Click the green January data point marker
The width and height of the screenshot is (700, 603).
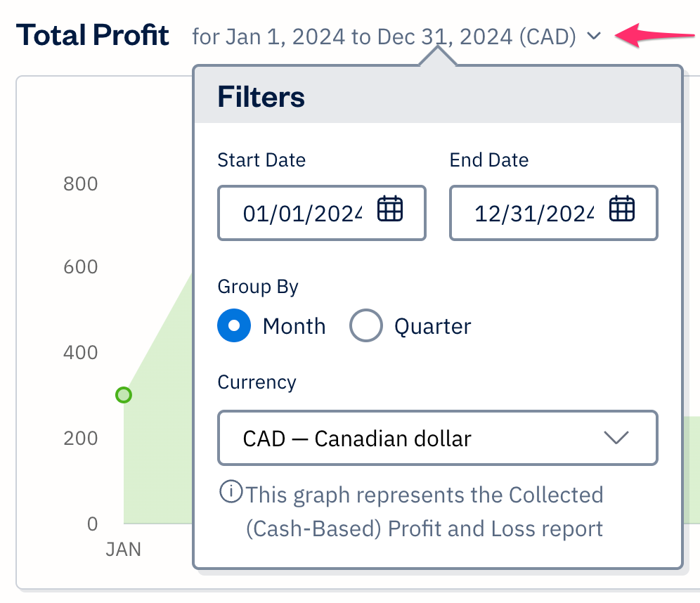(x=124, y=395)
